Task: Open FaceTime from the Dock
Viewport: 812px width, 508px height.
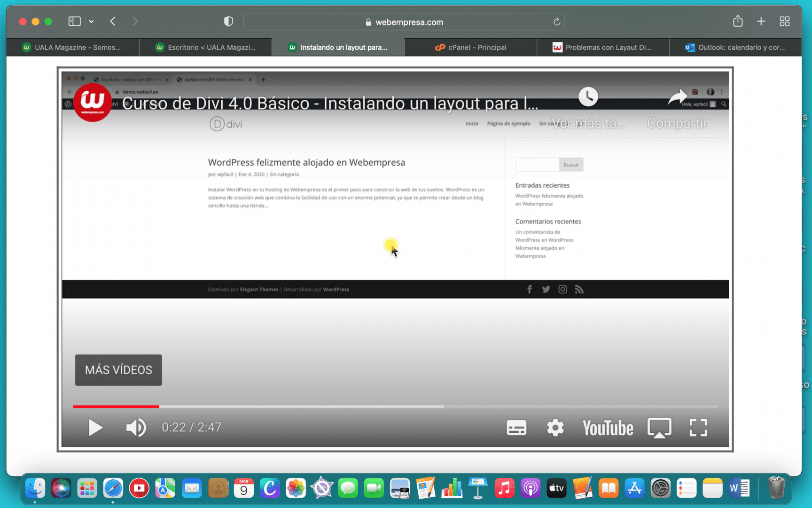Action: 374,488
